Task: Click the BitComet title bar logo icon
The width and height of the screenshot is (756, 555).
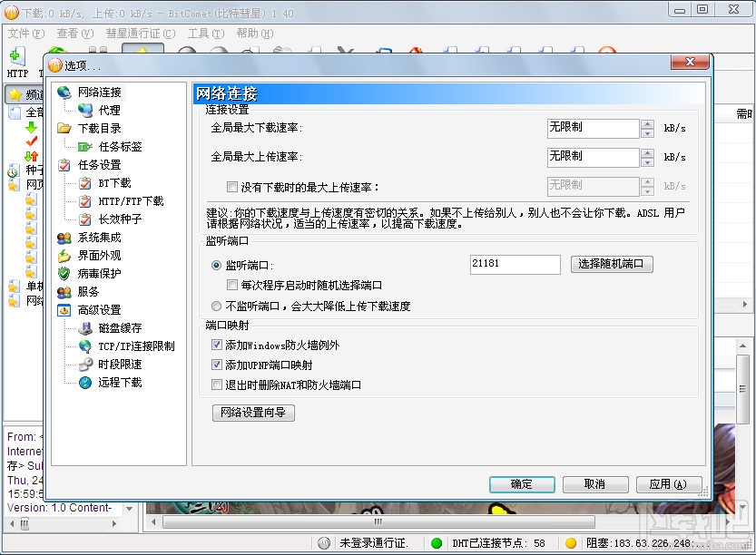Action: click(x=12, y=13)
